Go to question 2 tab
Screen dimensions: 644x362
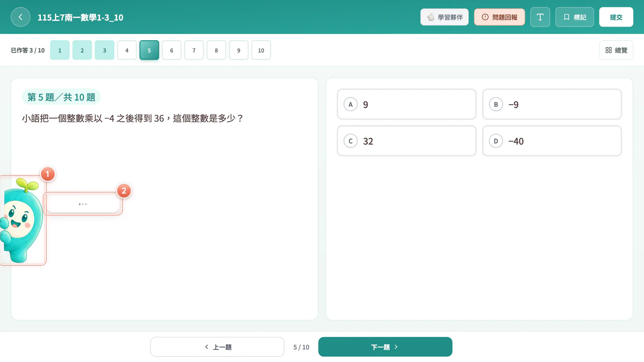[x=82, y=50]
